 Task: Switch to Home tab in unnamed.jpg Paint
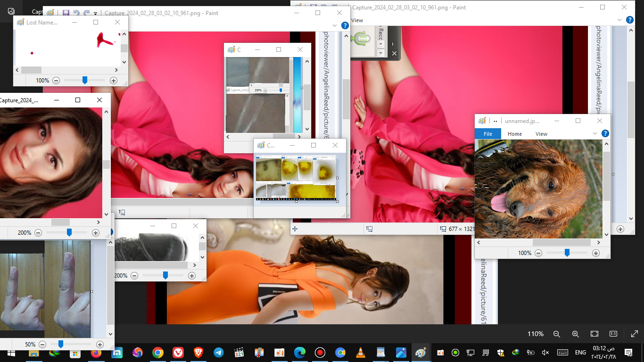coord(514,134)
